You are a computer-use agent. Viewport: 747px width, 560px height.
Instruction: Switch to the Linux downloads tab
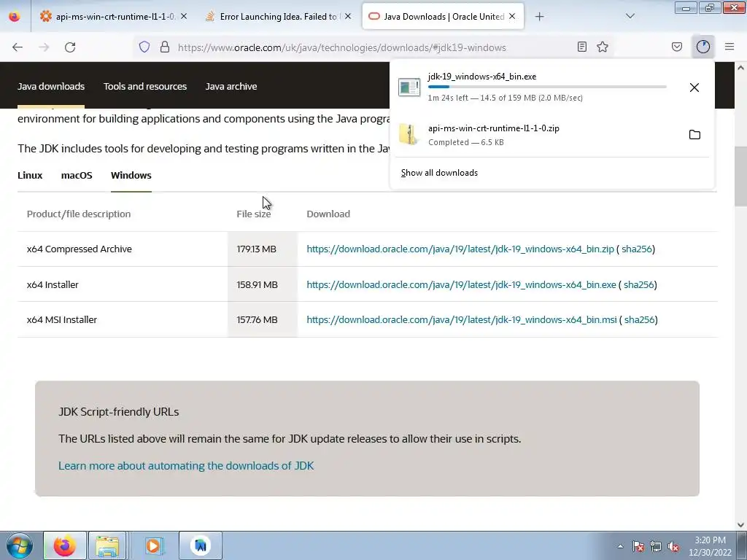pos(30,175)
